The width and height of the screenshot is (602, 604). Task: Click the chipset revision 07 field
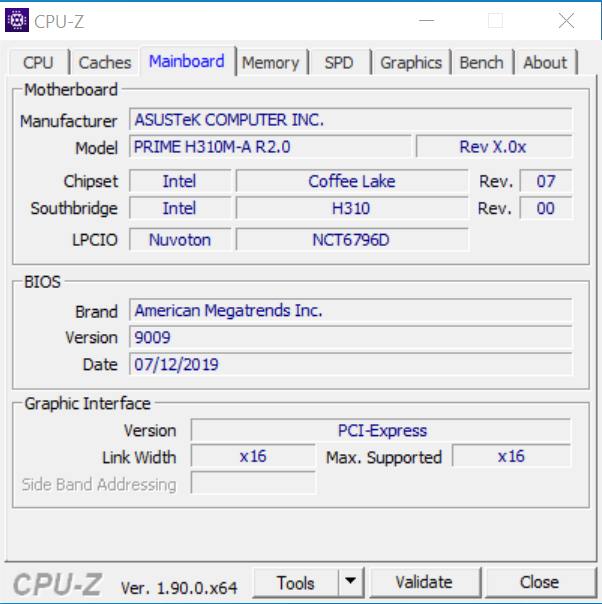[546, 181]
